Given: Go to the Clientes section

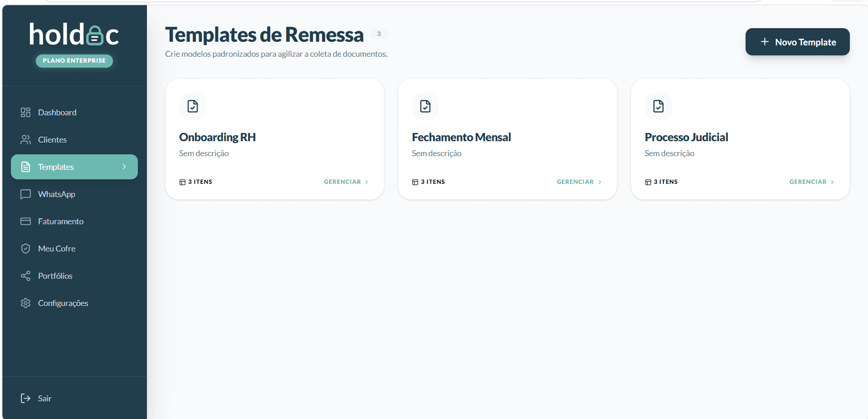Looking at the screenshot, I should [x=74, y=140].
